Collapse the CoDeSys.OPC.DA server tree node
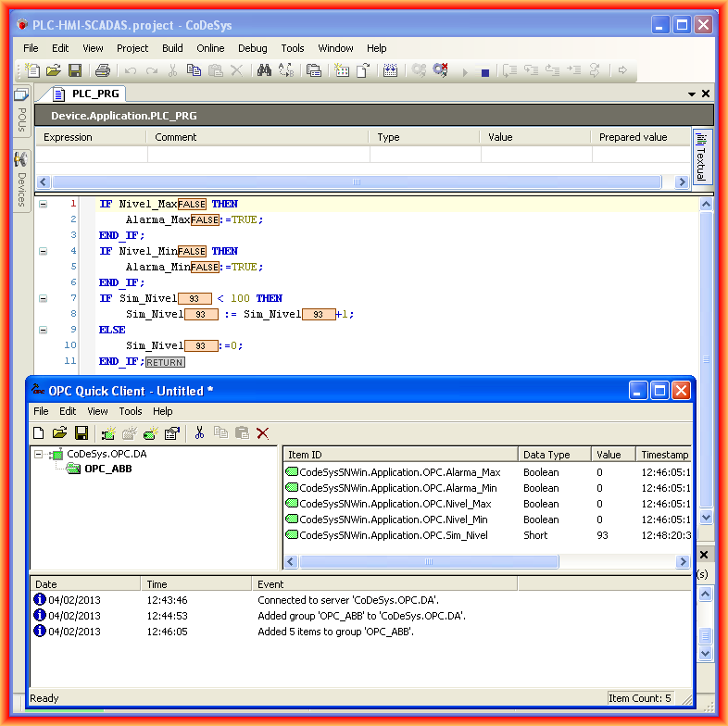Image resolution: width=728 pixels, height=726 pixels. (38, 454)
